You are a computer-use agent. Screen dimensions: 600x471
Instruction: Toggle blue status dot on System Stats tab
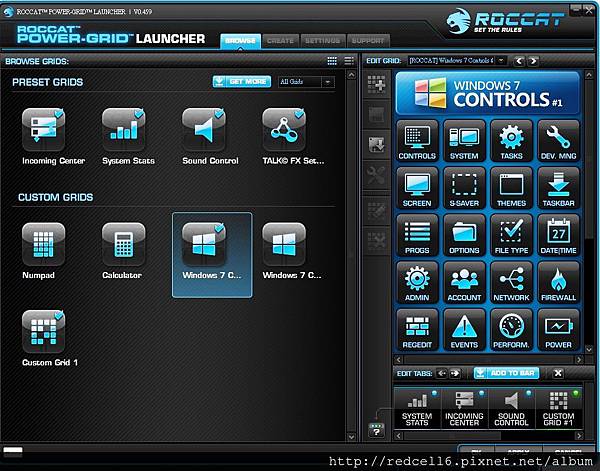point(434,393)
